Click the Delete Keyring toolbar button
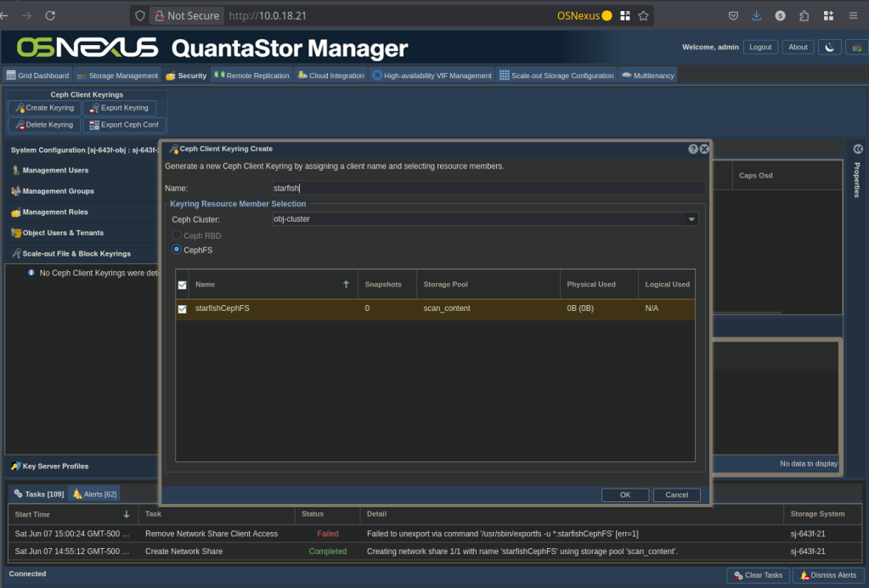 pos(44,125)
